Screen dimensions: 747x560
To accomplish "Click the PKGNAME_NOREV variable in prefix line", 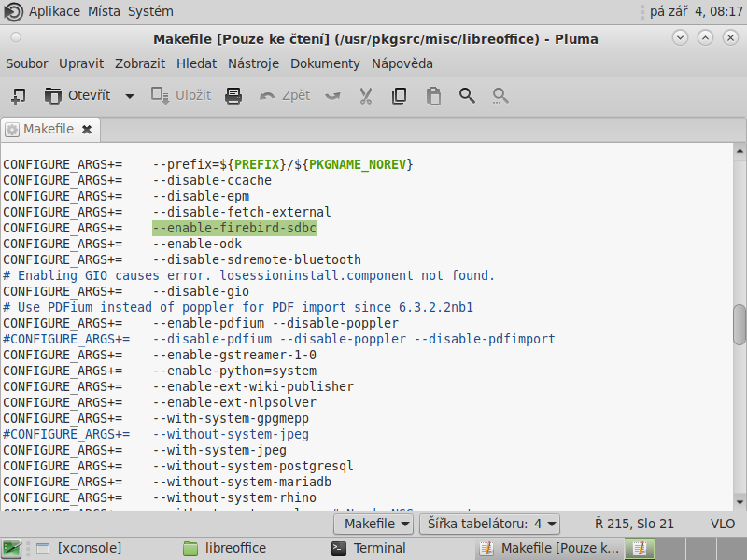I will (358, 165).
